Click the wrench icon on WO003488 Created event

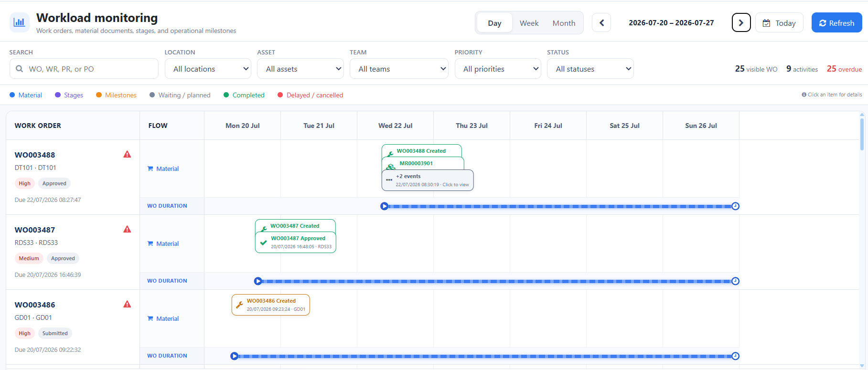[390, 154]
